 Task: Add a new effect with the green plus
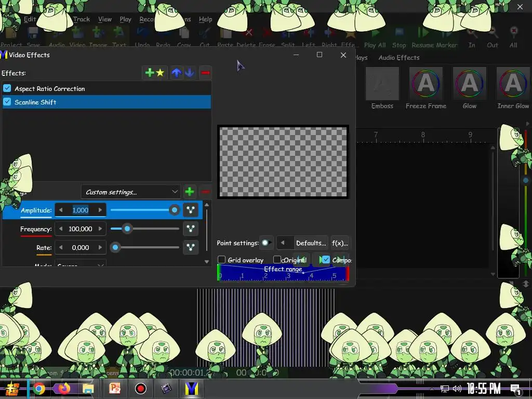150,73
